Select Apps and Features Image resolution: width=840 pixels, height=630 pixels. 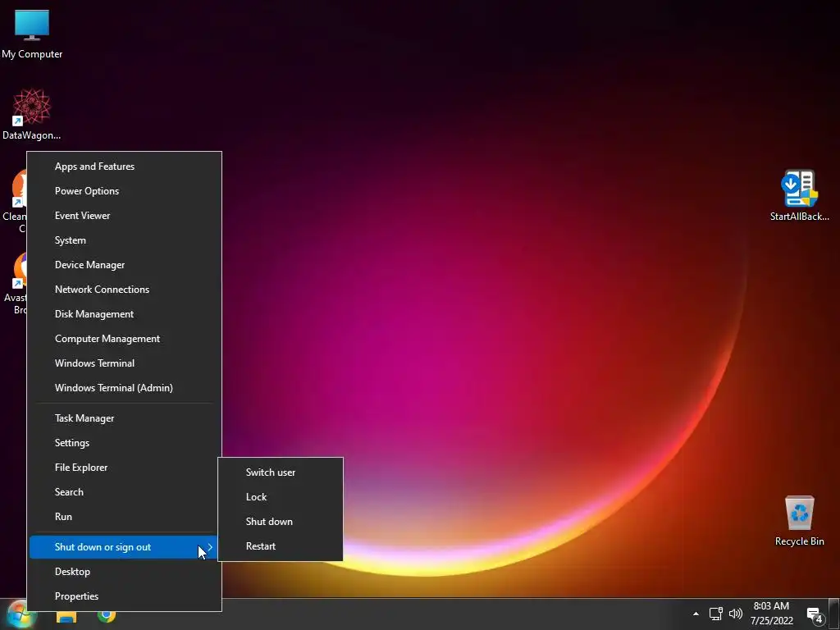coord(125,167)
